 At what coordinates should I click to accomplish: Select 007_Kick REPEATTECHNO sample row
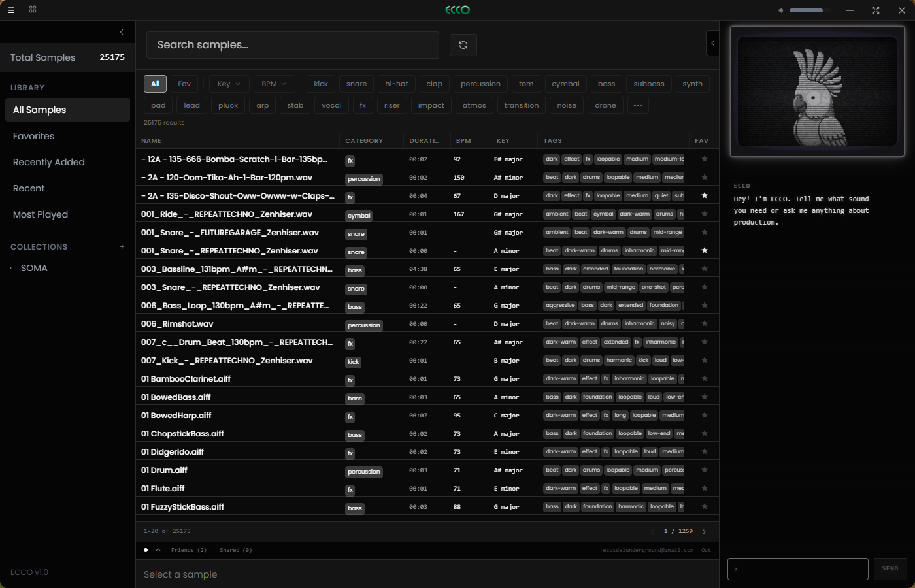click(x=427, y=360)
